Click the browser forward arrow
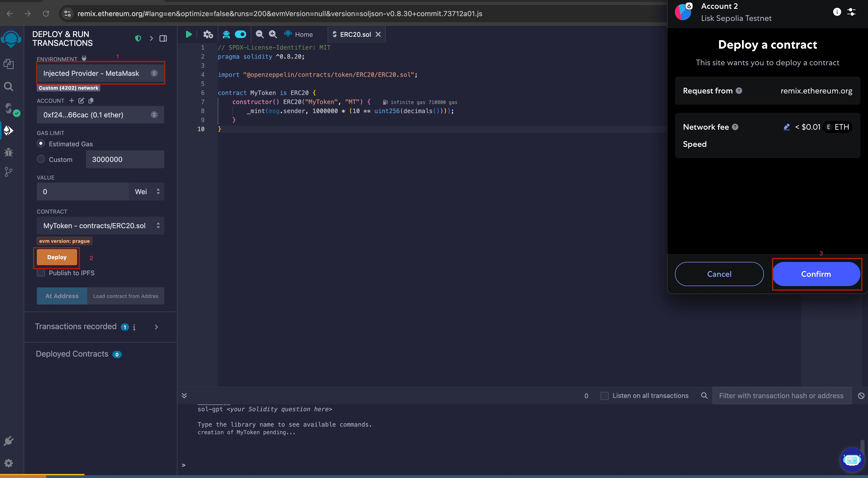Image resolution: width=868 pixels, height=478 pixels. pos(28,13)
